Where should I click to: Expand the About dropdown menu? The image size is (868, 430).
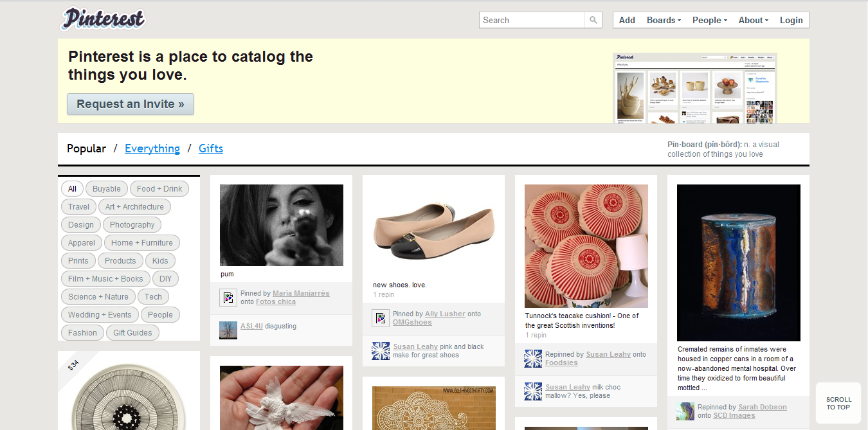coord(753,20)
